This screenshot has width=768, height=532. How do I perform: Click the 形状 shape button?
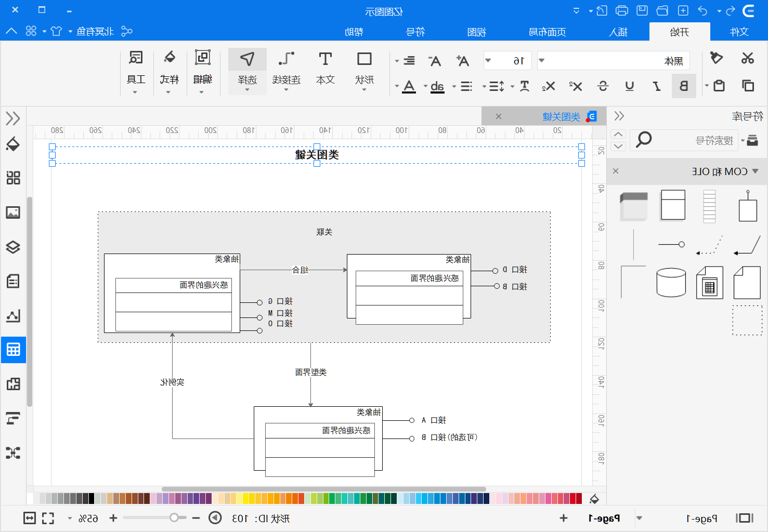(365, 71)
